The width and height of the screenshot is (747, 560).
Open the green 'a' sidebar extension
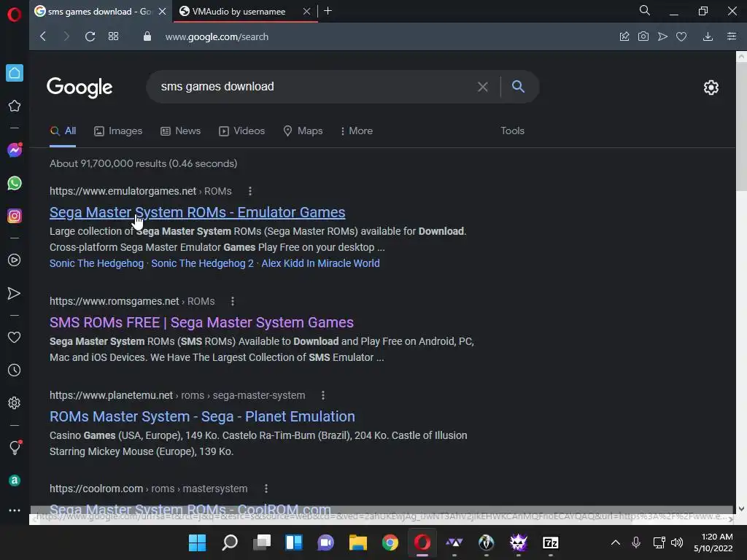(15, 481)
